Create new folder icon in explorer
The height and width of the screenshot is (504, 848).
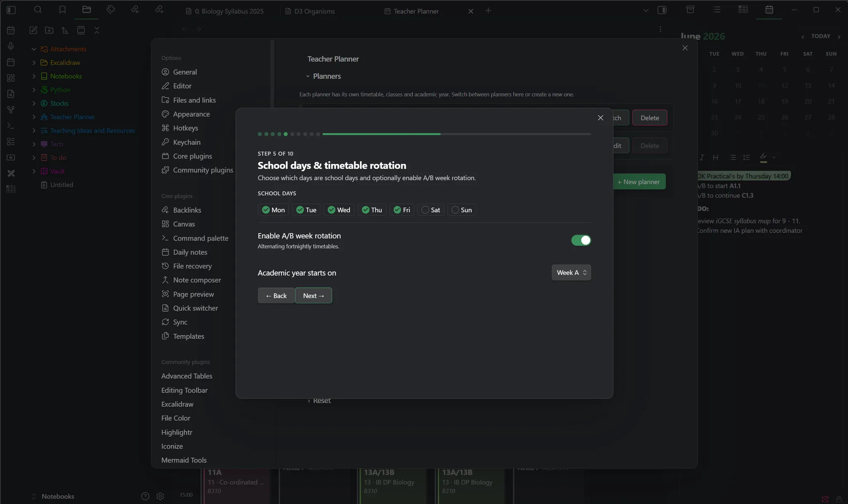(x=49, y=30)
